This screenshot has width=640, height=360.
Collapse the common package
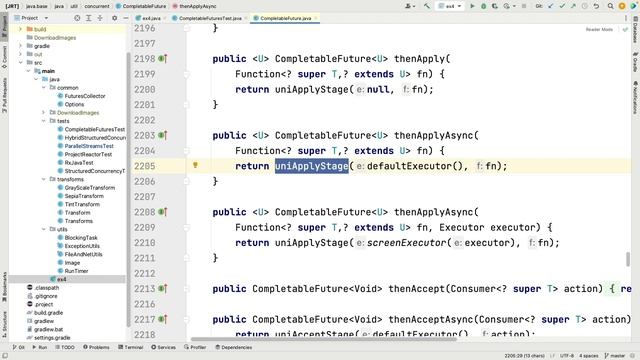pyautogui.click(x=44, y=88)
